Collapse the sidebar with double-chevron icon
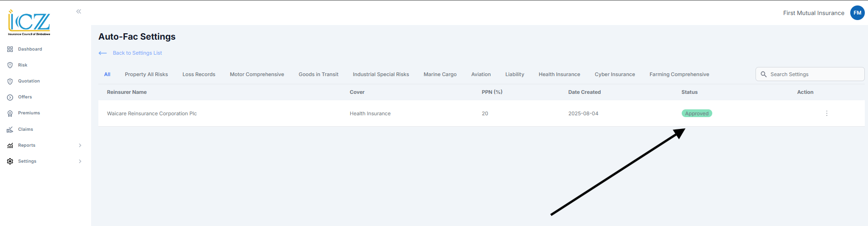This screenshot has height=226, width=868. pos(79,11)
